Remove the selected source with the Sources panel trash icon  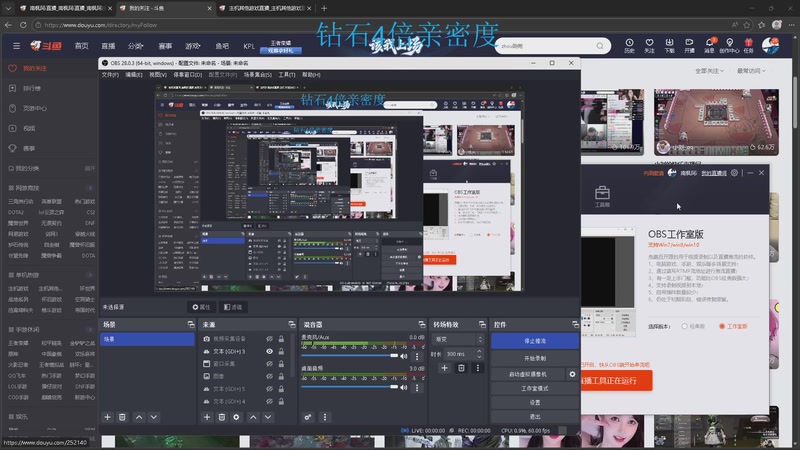[221, 417]
